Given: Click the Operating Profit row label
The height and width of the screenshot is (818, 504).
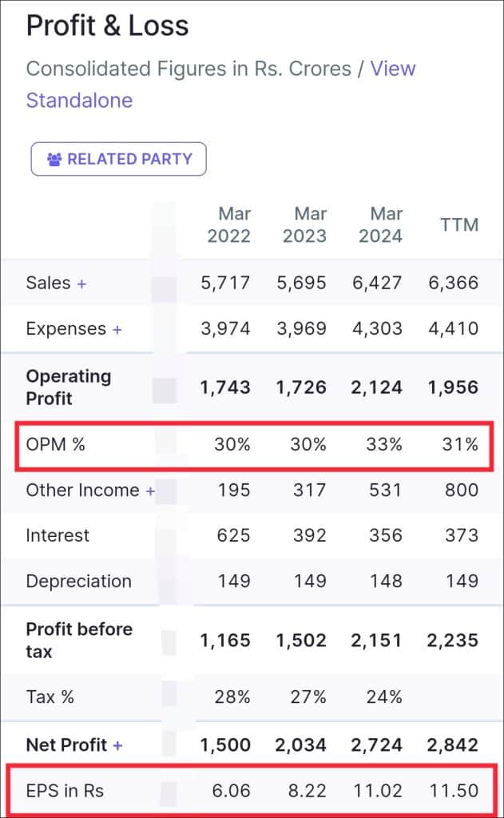Looking at the screenshot, I should tap(69, 387).
